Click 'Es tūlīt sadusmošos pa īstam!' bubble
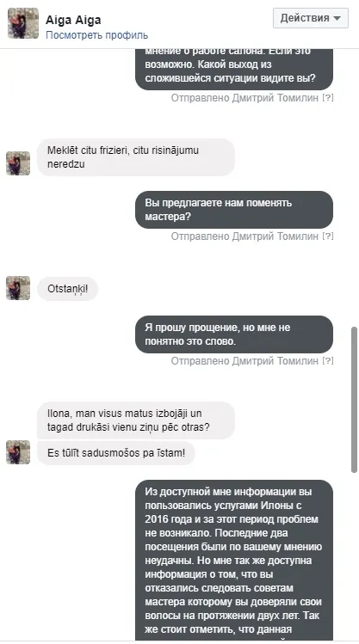The image size is (359, 644). coord(116,453)
